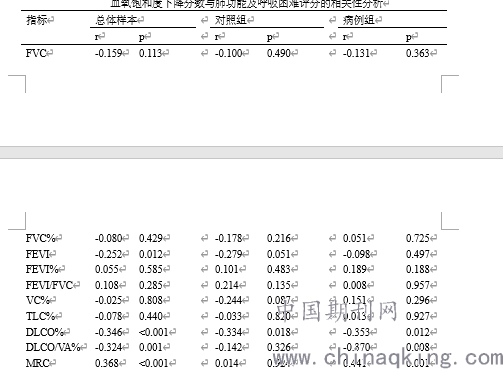
Task: Select the -0.346 value in DLCO% row
Action: [108, 332]
